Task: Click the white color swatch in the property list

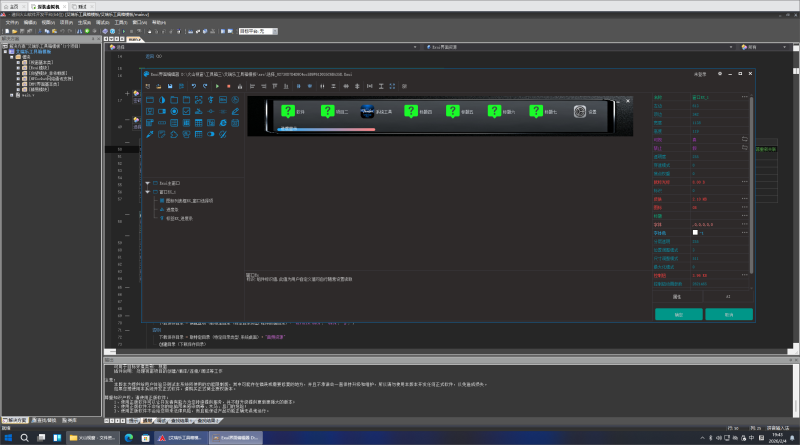Action: (695, 232)
